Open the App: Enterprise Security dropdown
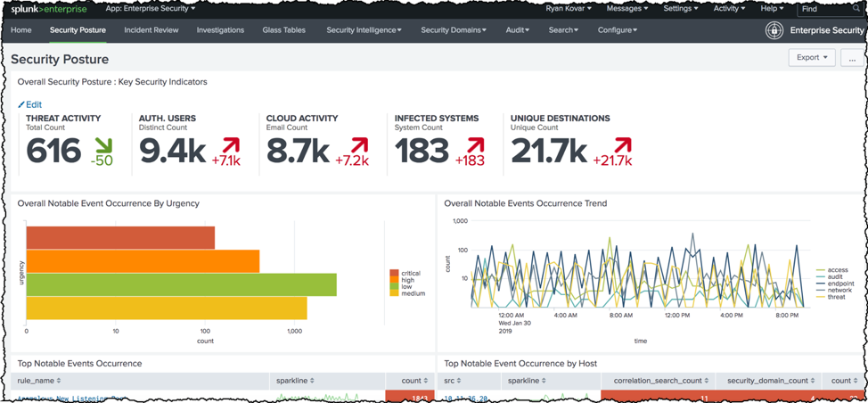The width and height of the screenshot is (868, 403). [150, 9]
